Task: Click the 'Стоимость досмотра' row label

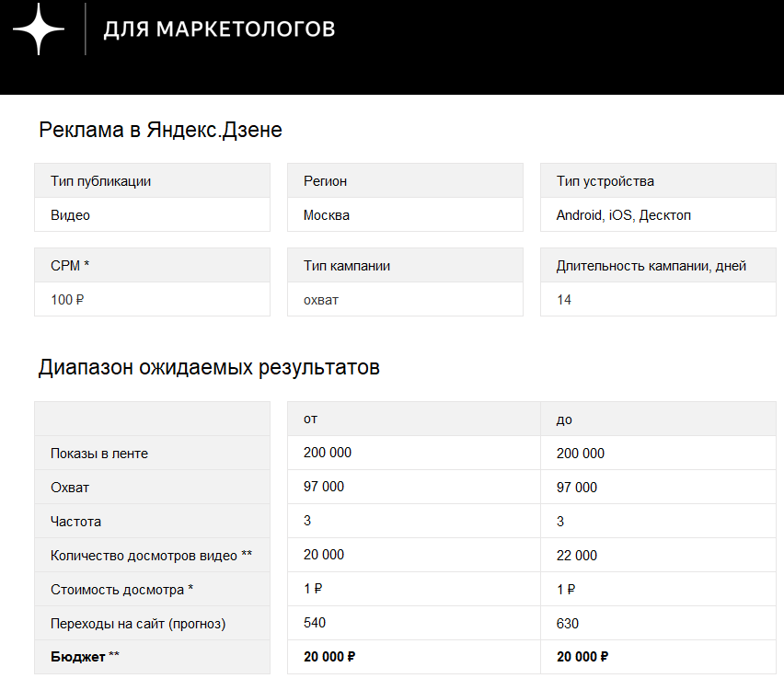Action: tap(121, 590)
